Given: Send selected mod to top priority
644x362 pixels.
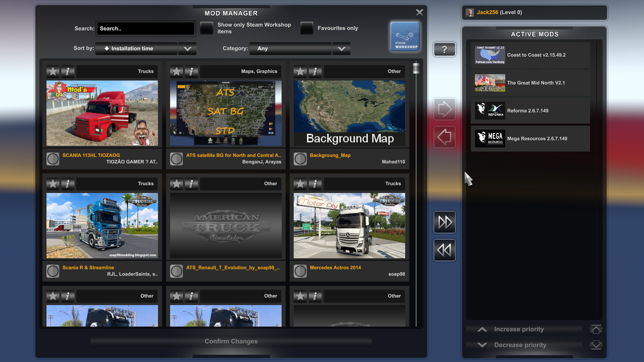Looking at the screenshot, I should [596, 329].
